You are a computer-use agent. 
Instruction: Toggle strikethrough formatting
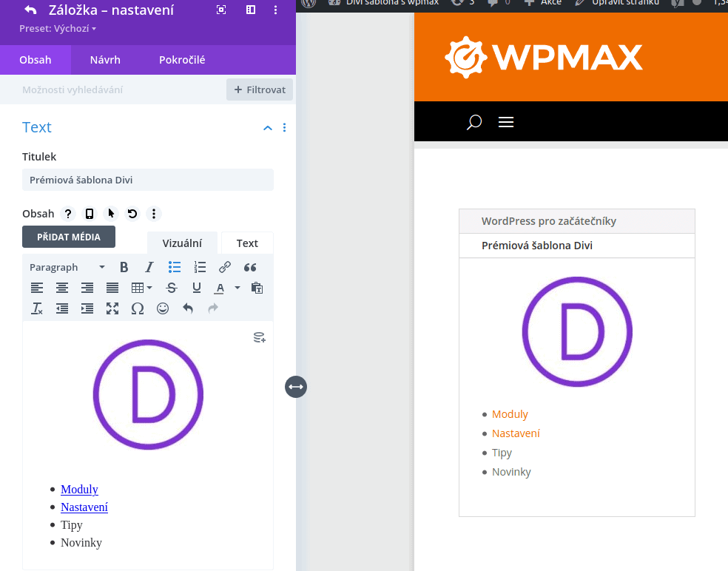172,288
